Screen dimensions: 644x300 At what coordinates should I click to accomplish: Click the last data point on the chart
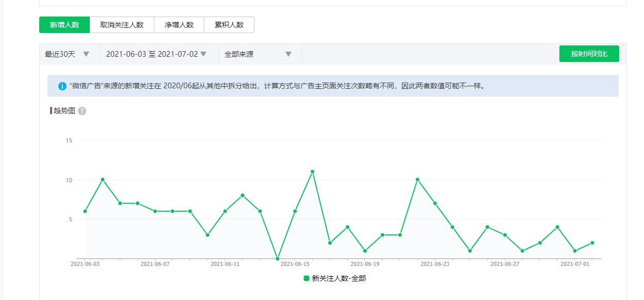coord(592,243)
